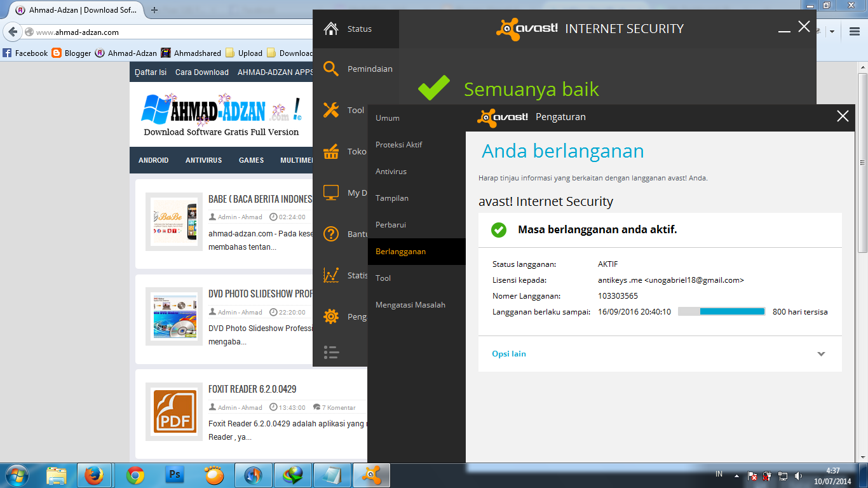Image resolution: width=868 pixels, height=488 pixels.
Task: Click the Nomer Langganan value 103303565
Action: coord(618,296)
